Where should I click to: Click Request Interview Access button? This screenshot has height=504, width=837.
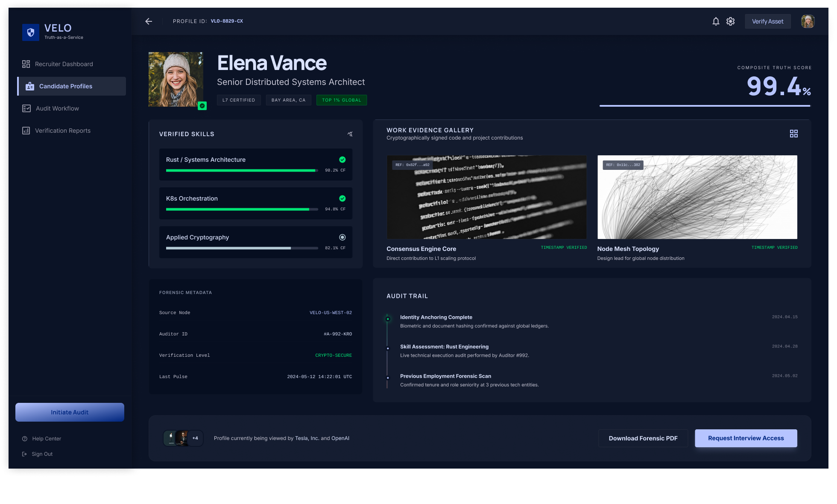pyautogui.click(x=746, y=438)
